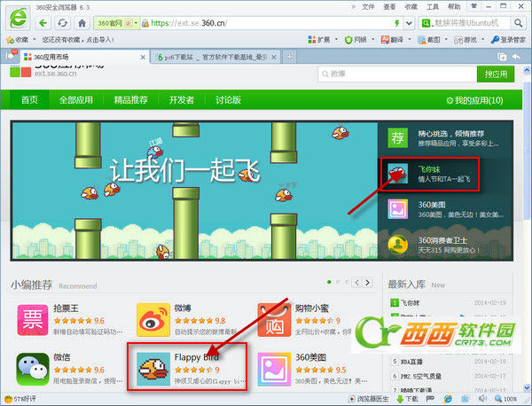The image size is (532, 406).
Task: Open the 360美图 app icon in recommendations
Action: pyautogui.click(x=274, y=369)
